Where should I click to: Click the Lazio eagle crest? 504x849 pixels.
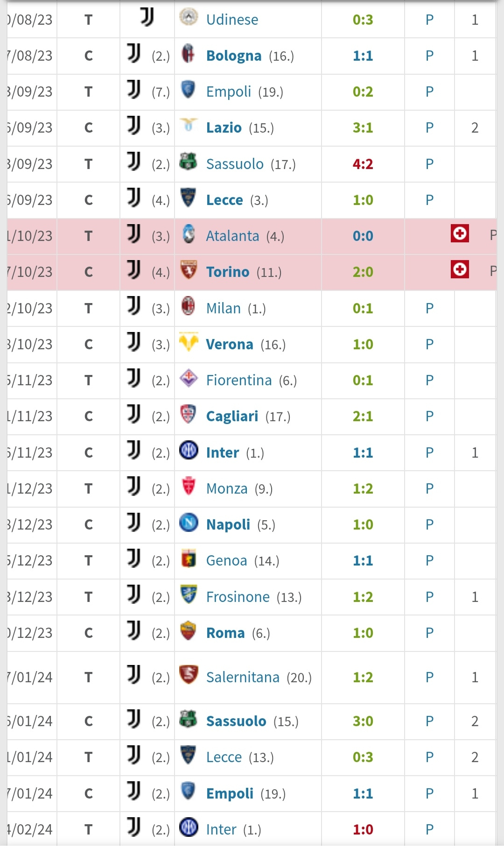(x=189, y=126)
